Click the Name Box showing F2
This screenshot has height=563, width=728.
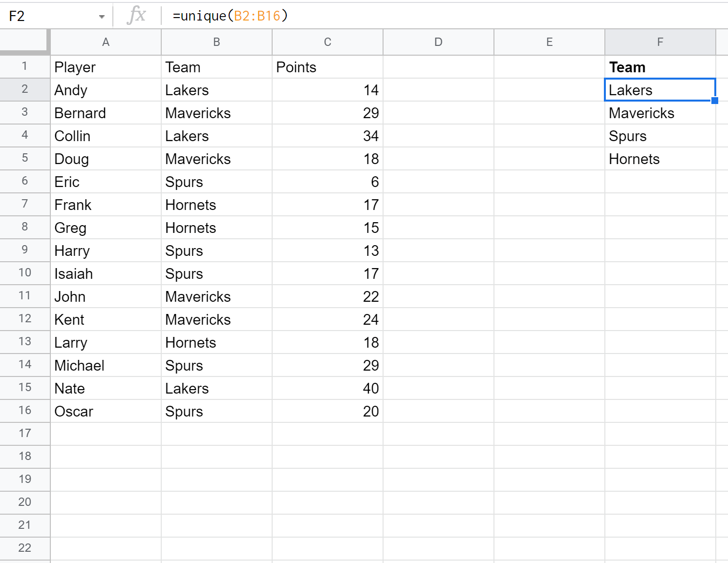49,16
